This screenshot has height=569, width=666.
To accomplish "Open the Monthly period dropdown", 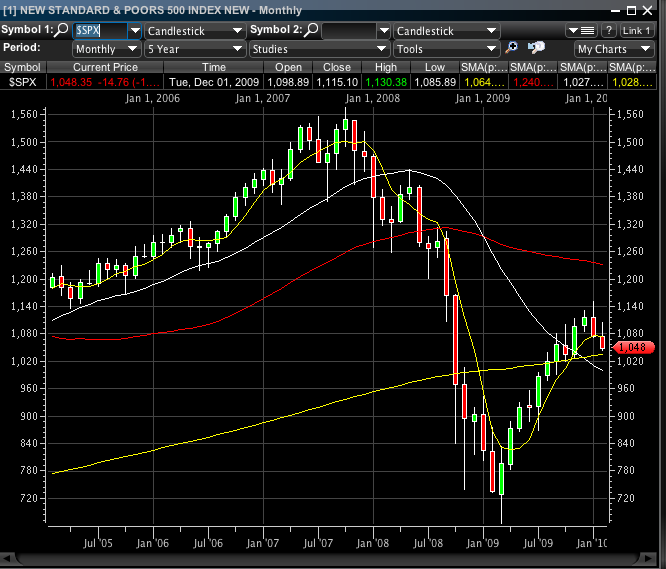I will (107, 48).
